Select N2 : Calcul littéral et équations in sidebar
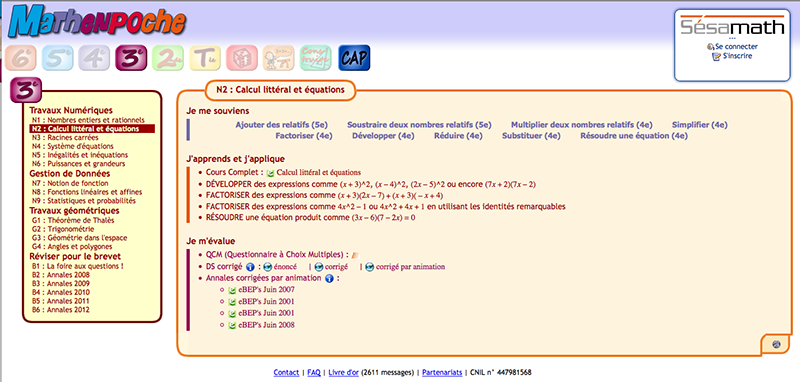This screenshot has width=800, height=382. click(92, 129)
